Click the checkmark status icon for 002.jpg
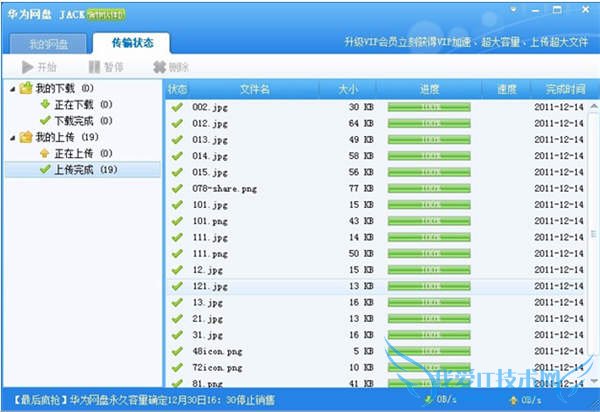The width and height of the screenshot is (600, 412). coord(177,107)
